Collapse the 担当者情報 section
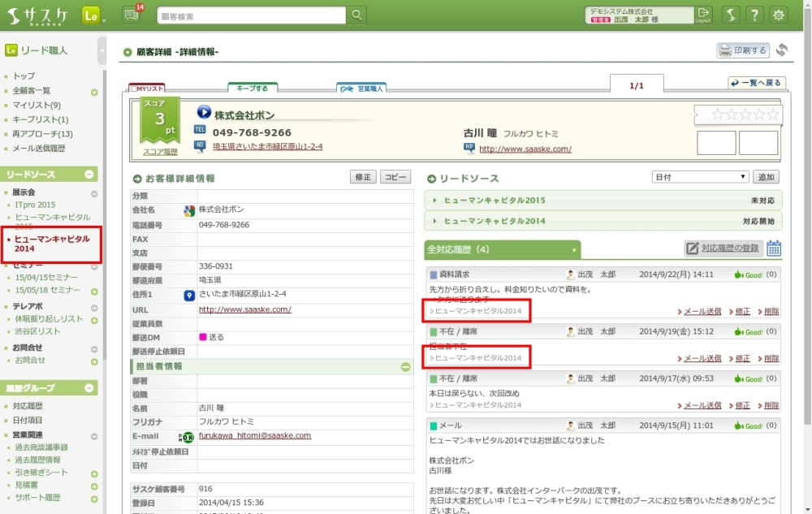This screenshot has width=812, height=514. coord(406,367)
